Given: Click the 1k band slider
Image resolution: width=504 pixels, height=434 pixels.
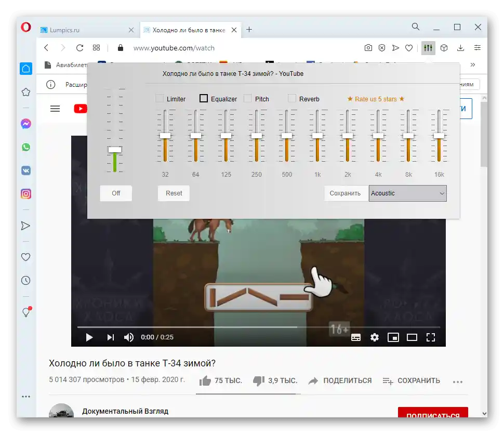Looking at the screenshot, I should pyautogui.click(x=317, y=136).
